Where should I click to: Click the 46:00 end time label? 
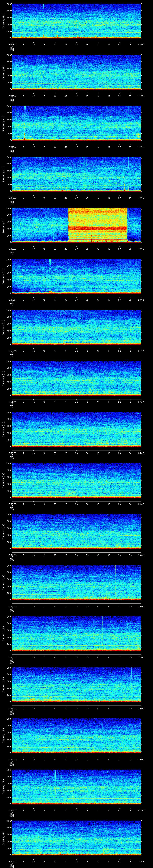point(141,96)
